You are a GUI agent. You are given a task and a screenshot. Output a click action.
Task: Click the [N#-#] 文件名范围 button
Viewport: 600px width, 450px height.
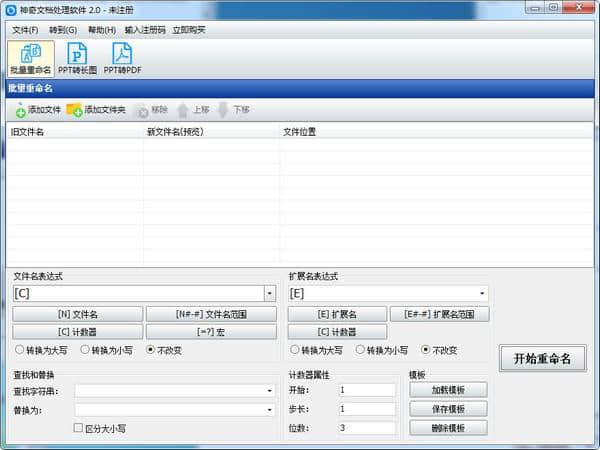[211, 314]
